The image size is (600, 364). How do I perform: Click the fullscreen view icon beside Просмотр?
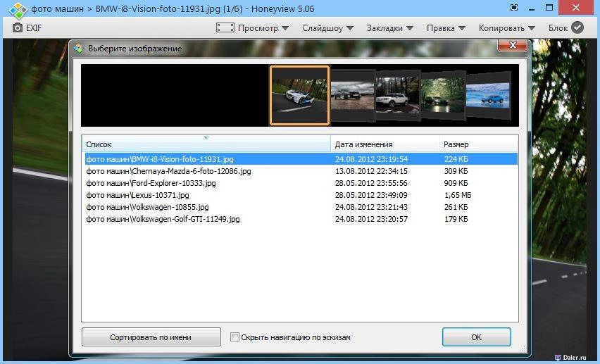pyautogui.click(x=225, y=27)
